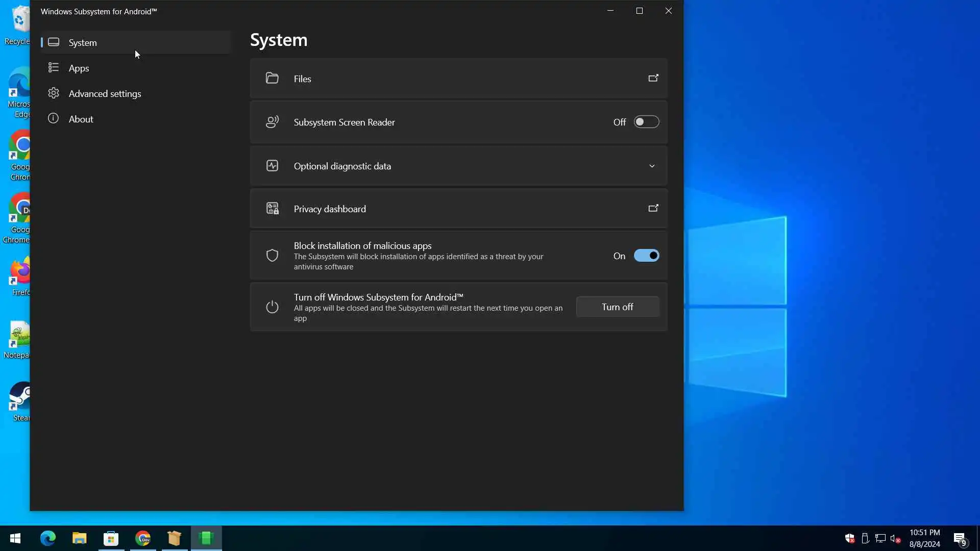The height and width of the screenshot is (551, 980).
Task: Click the Subsystem Screen Reader icon
Action: pyautogui.click(x=272, y=122)
